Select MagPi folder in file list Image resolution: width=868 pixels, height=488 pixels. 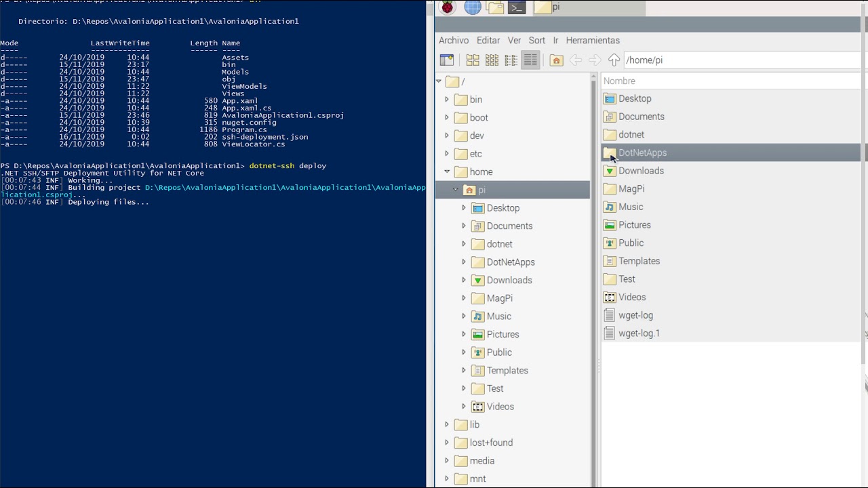pos(731,188)
